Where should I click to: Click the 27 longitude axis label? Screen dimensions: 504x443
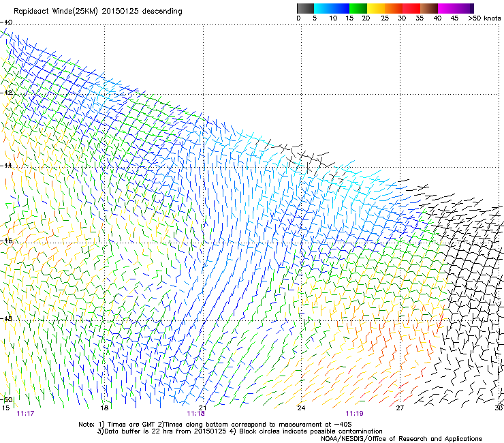(400, 408)
